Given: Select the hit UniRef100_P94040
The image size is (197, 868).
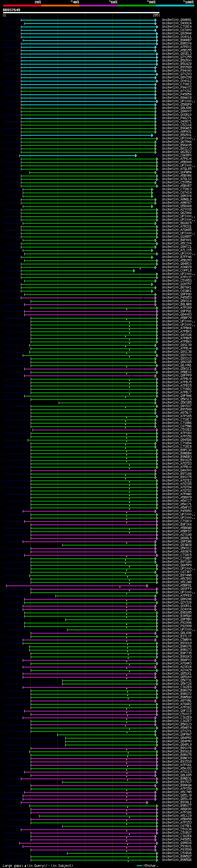Looking at the screenshot, I should coord(176,71).
